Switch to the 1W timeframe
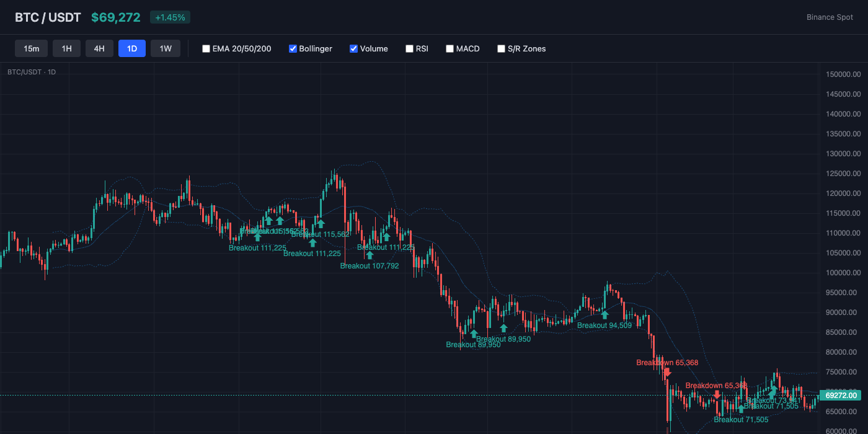This screenshot has height=434, width=868. [x=165, y=48]
